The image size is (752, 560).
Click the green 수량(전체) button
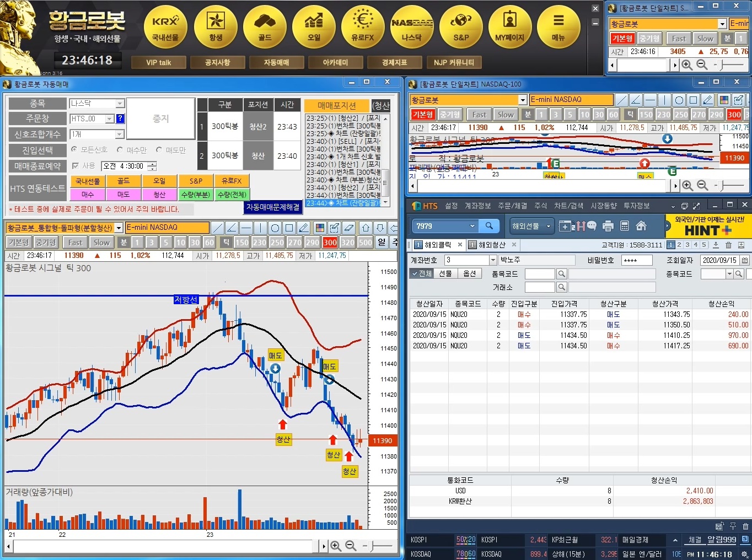[232, 195]
